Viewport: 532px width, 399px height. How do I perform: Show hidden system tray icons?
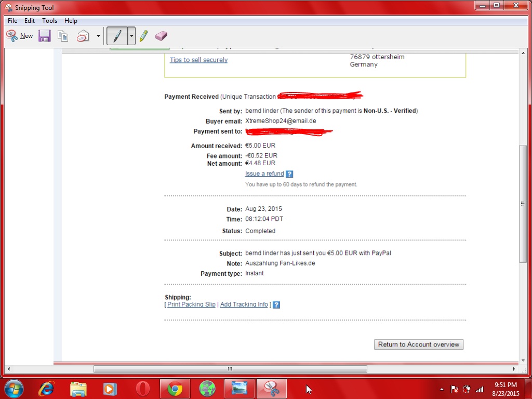442,389
